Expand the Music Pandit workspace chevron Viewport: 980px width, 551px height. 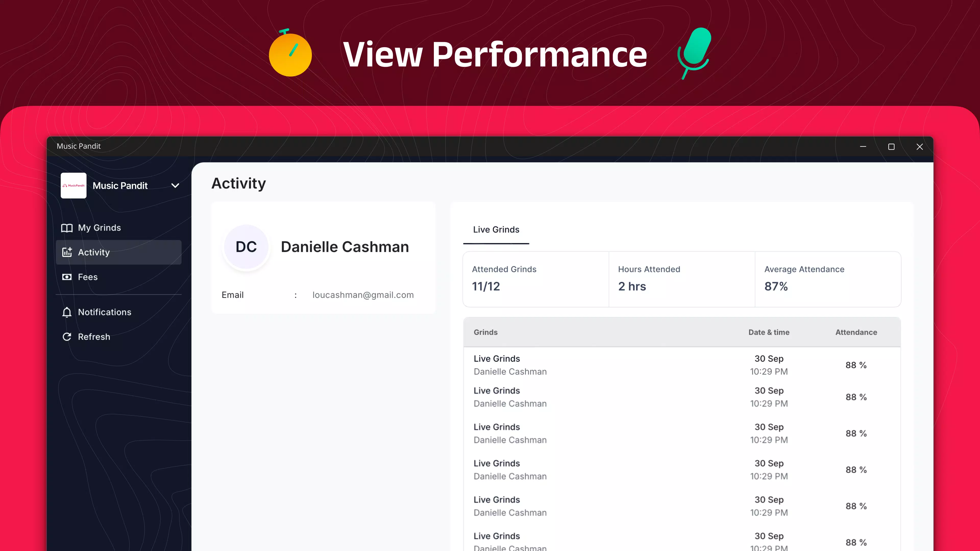point(175,185)
